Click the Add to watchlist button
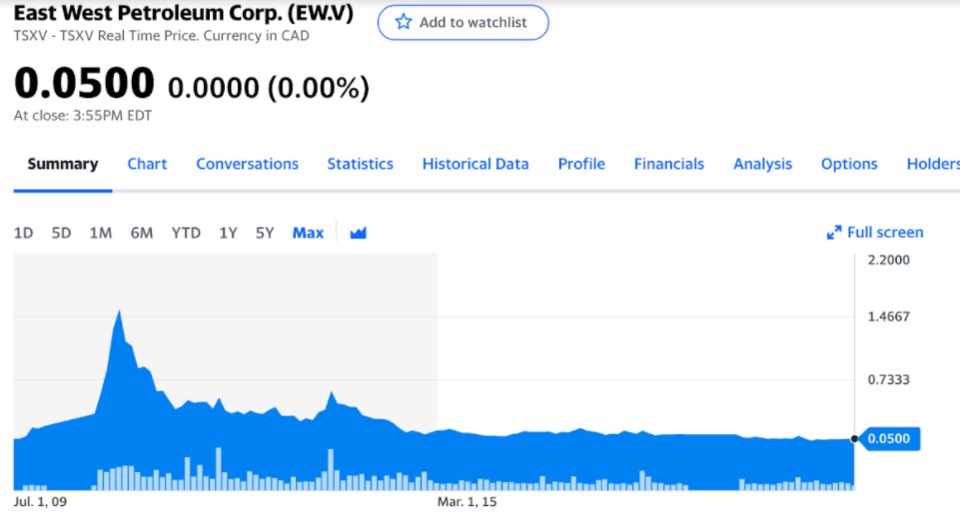This screenshot has height=523, width=960. [463, 23]
